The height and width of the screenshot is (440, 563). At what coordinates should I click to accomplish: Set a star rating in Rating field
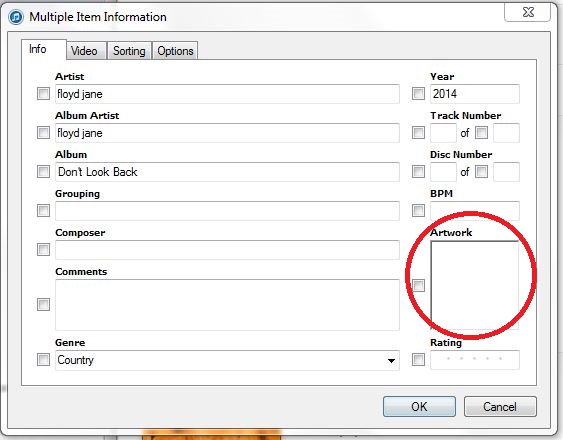[x=475, y=360]
